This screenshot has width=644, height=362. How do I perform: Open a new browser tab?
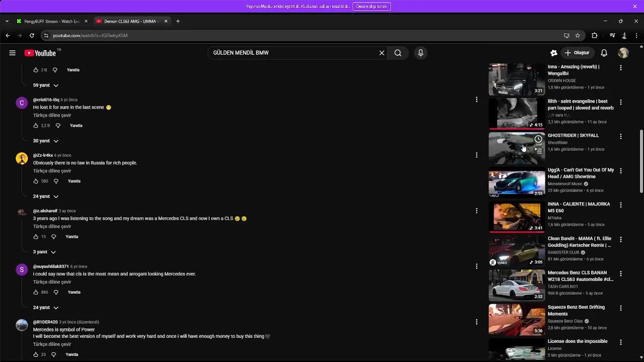coord(178,21)
